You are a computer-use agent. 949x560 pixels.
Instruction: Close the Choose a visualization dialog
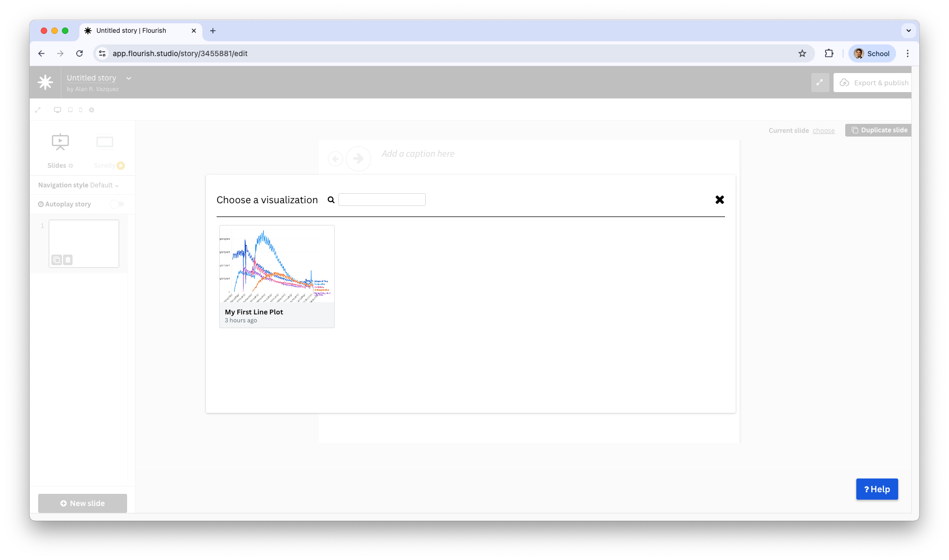(x=720, y=200)
